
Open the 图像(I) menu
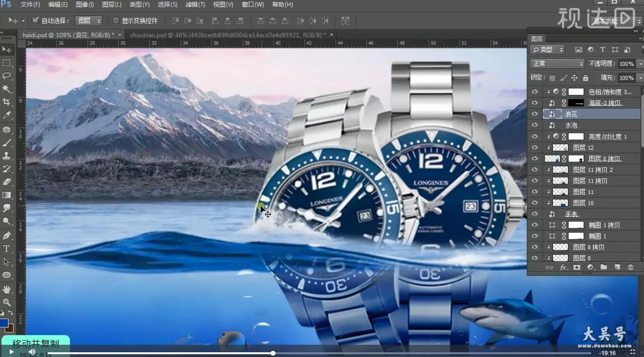[x=85, y=4]
